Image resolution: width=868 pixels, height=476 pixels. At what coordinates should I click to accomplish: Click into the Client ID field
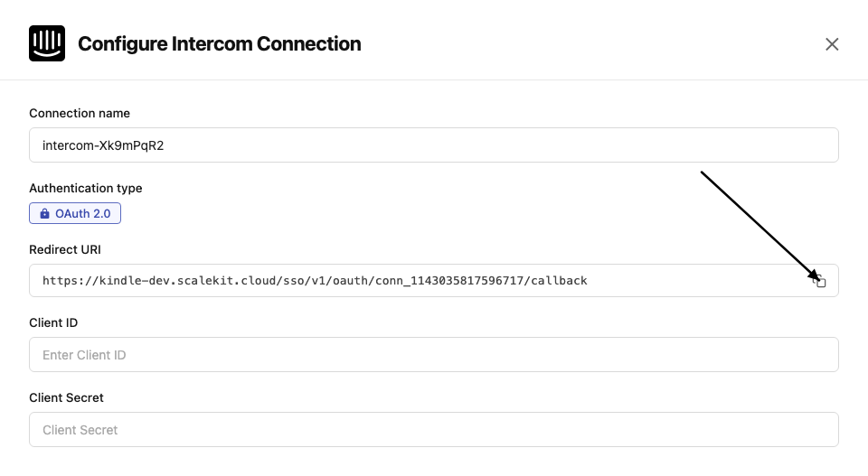(x=434, y=355)
